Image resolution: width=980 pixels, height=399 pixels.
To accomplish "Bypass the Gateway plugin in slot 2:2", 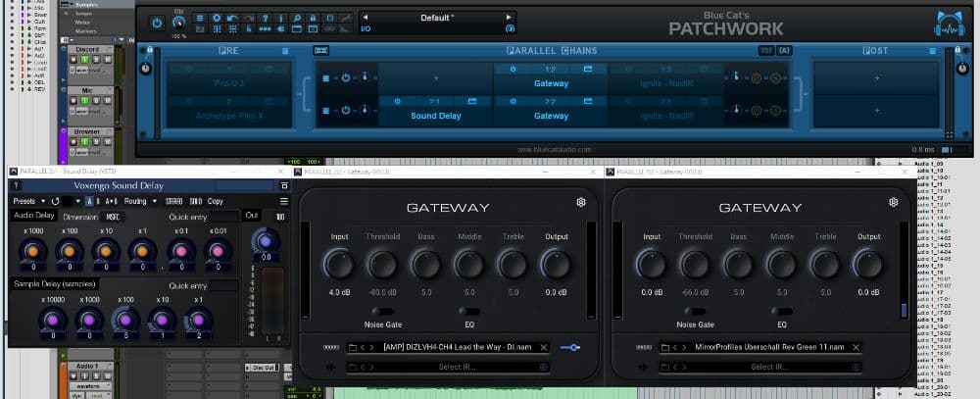I will pos(514,101).
